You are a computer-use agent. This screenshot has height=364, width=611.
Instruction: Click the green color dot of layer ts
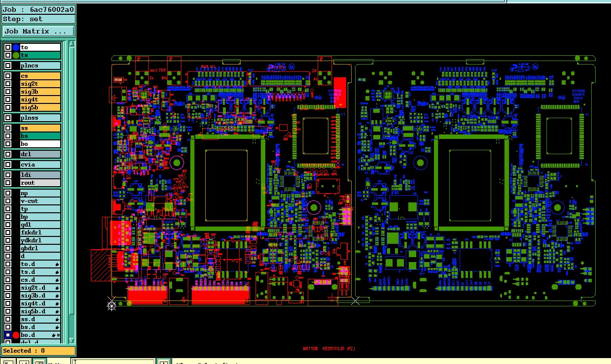point(16,55)
